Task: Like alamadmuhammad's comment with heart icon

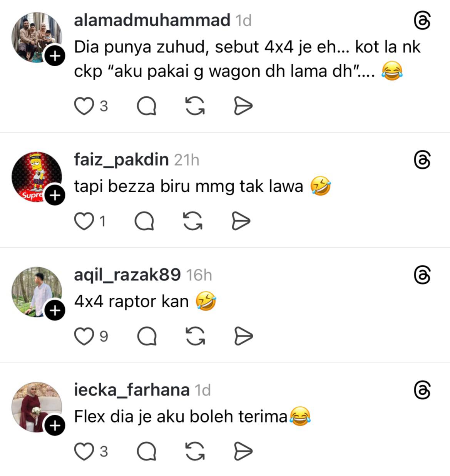Action: click(x=84, y=106)
